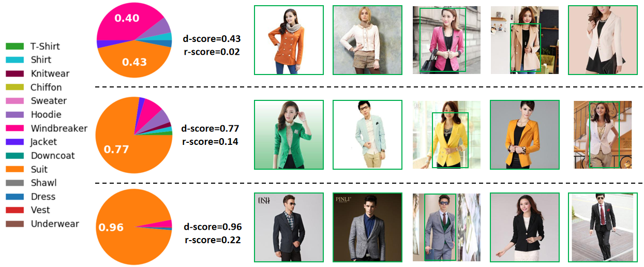The image size is (644, 267).
Task: Click the light blue blazer man photo
Action: point(367,135)
